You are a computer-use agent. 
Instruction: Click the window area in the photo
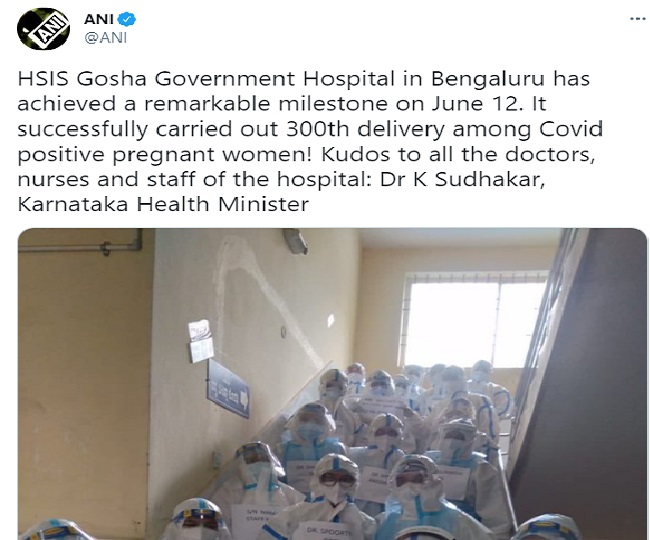point(474,319)
